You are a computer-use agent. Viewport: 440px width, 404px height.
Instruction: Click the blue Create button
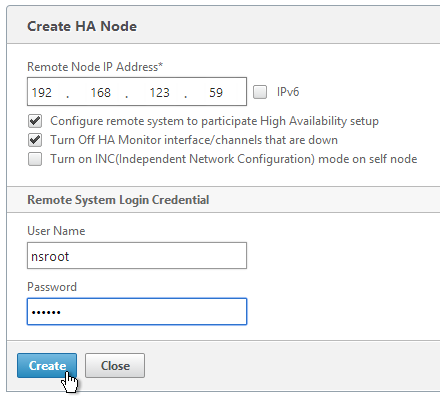click(x=47, y=366)
